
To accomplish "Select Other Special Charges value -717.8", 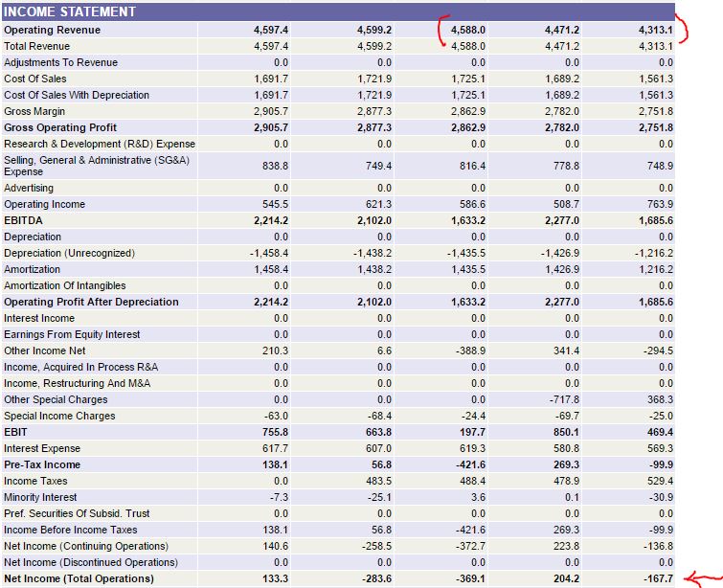I will point(564,400).
